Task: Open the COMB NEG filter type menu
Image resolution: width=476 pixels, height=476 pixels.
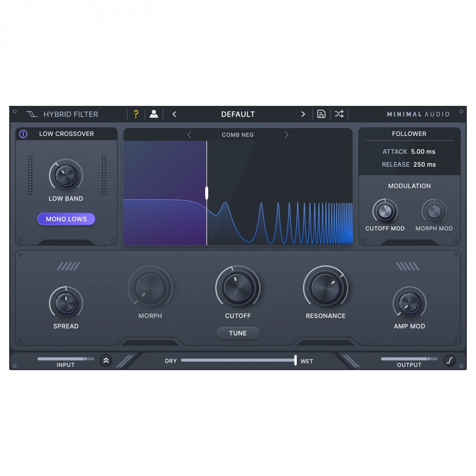Action: click(x=238, y=135)
